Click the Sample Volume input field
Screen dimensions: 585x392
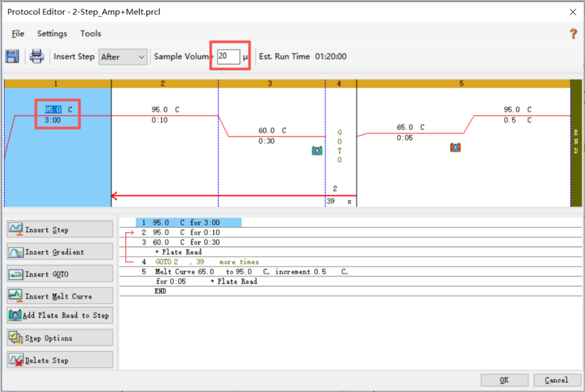[228, 57]
